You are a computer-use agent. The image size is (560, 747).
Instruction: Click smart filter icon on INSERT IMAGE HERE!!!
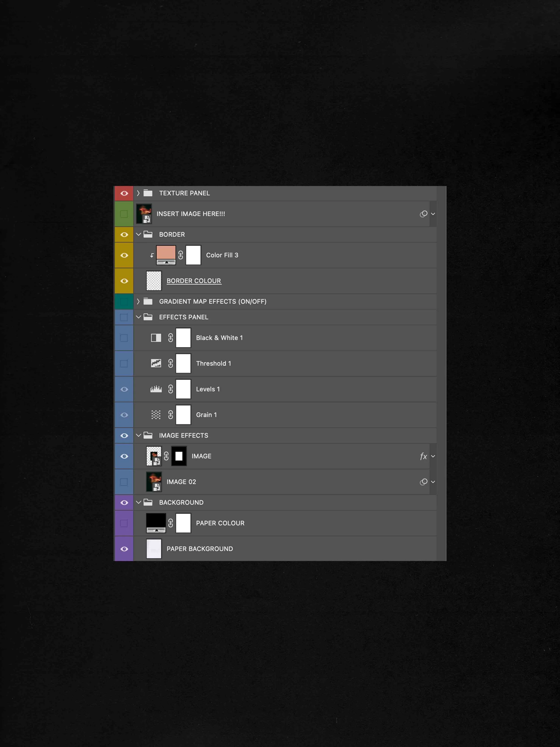[424, 214]
